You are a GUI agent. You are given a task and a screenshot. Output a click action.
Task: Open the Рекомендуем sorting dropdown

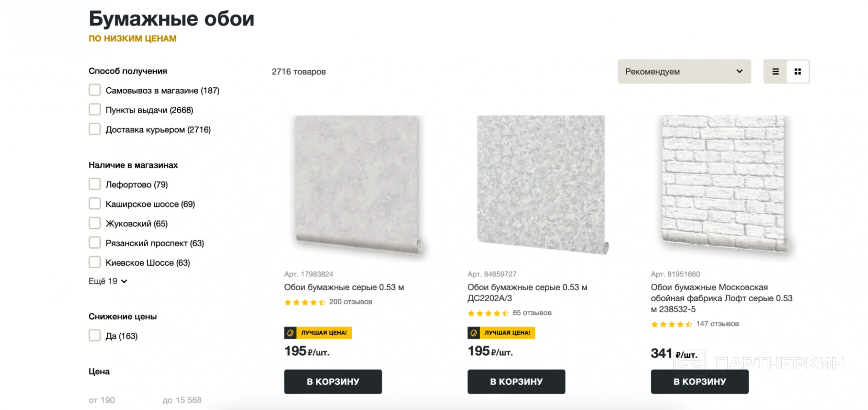(x=684, y=71)
